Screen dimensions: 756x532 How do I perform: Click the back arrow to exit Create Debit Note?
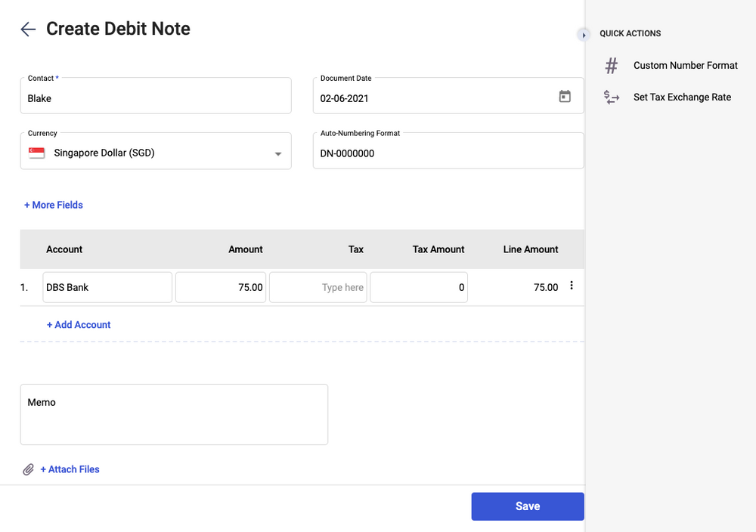pyautogui.click(x=27, y=29)
